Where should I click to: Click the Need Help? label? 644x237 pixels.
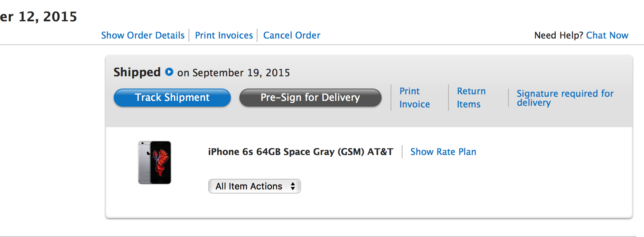click(558, 35)
